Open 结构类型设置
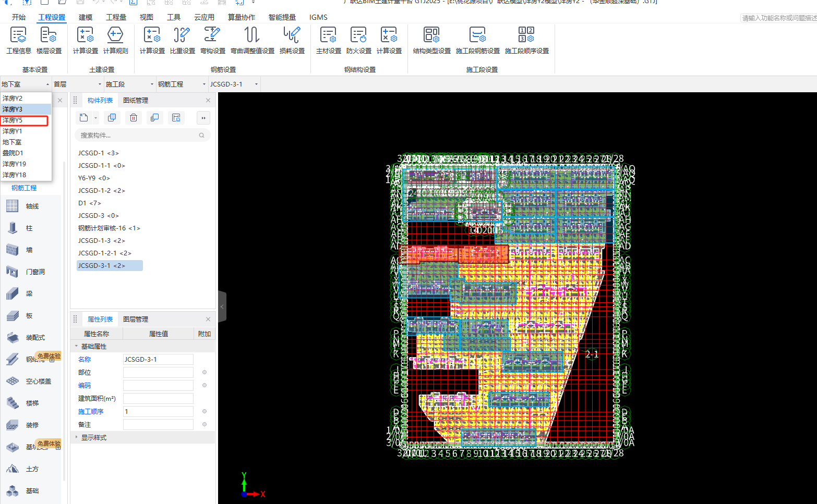Viewport: 817px width, 504px height. (431, 41)
